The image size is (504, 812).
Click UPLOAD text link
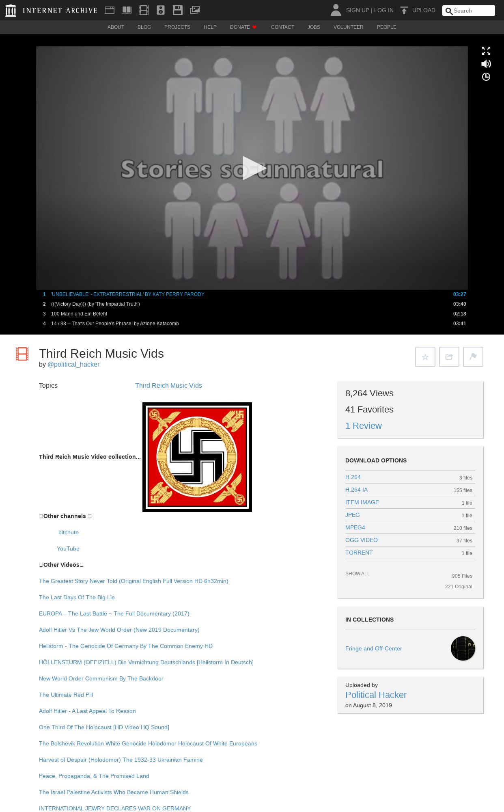click(x=424, y=10)
